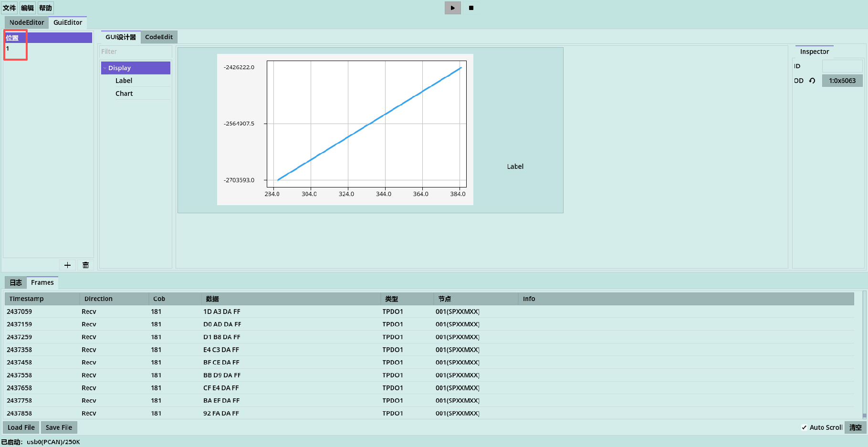Click the Info column header

click(x=686, y=299)
